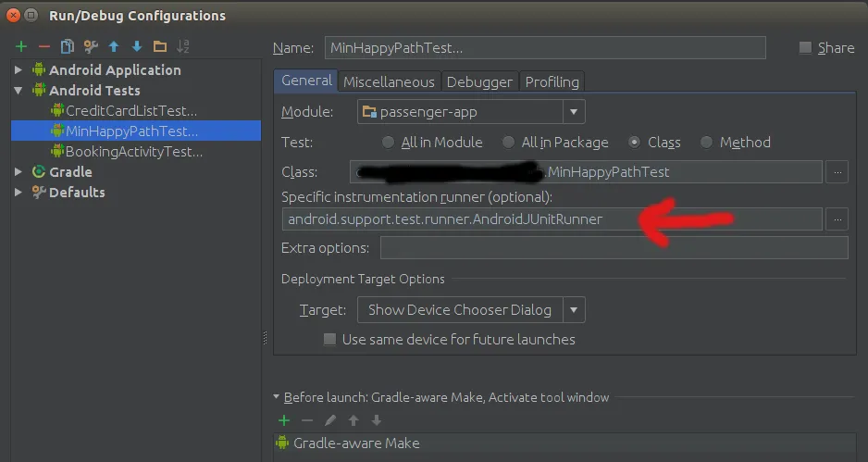Add new configuration with green plus icon

pyautogui.click(x=21, y=46)
